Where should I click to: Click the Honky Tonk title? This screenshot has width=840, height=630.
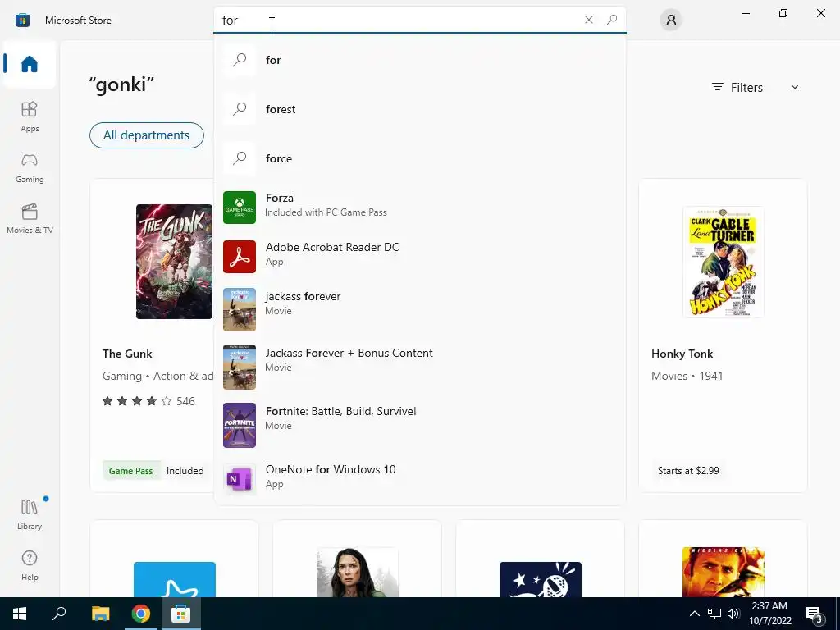[682, 354]
